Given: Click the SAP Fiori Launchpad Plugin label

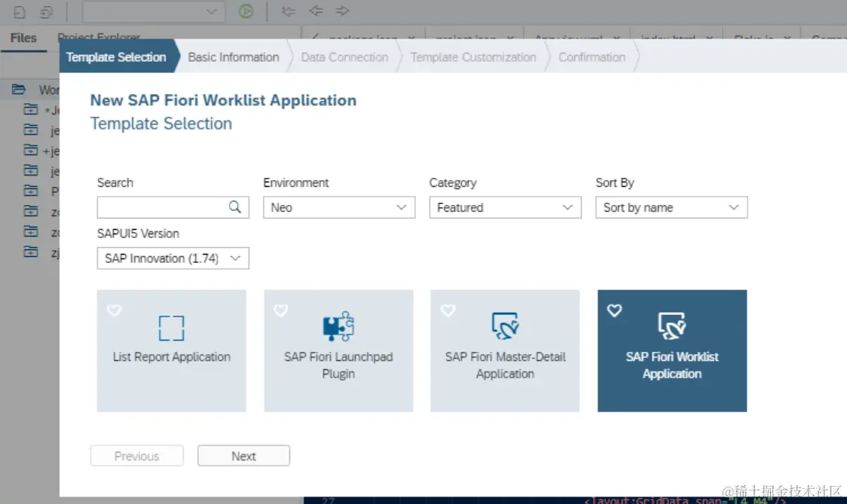Looking at the screenshot, I should tap(338, 365).
